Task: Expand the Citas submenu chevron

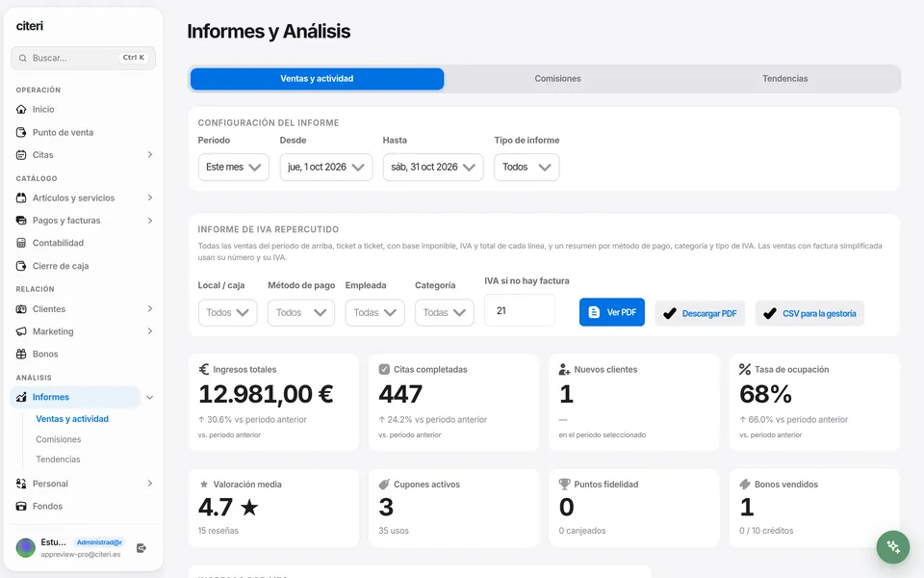Action: tap(150, 154)
